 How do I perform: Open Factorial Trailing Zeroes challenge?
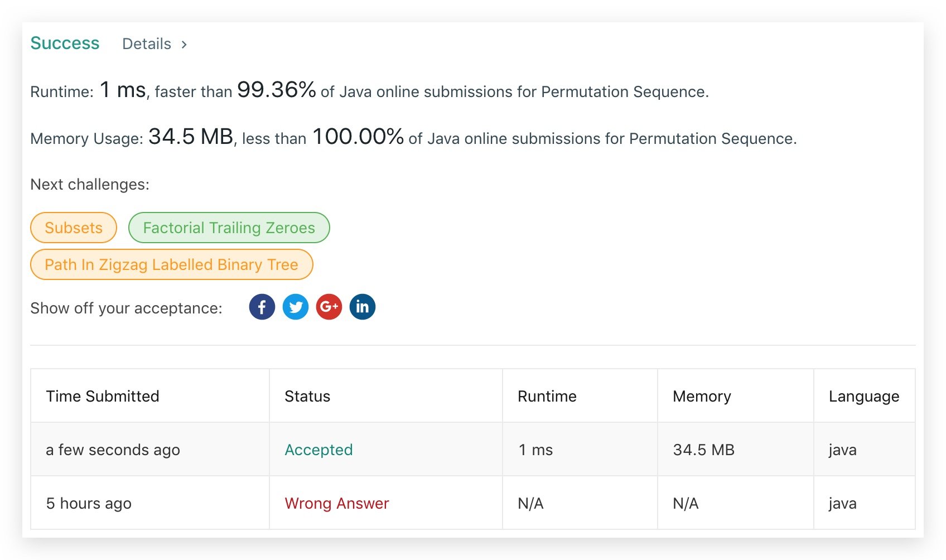point(229,228)
